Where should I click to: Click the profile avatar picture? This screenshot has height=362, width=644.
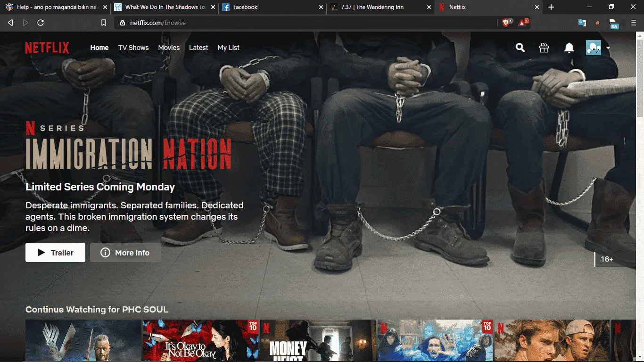coord(594,48)
